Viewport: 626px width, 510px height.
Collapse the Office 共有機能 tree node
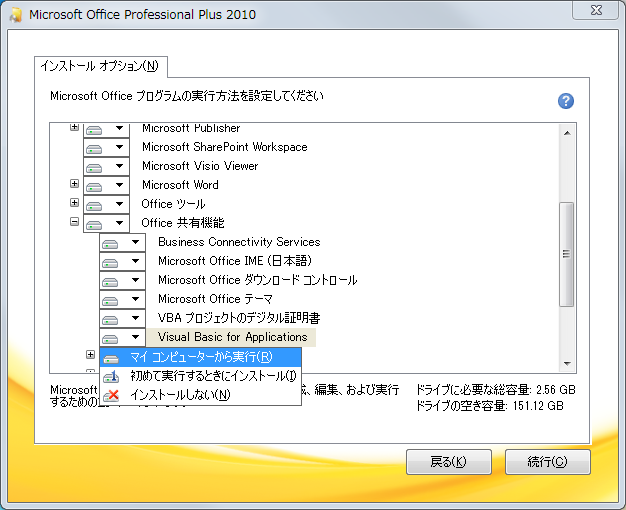tap(74, 221)
